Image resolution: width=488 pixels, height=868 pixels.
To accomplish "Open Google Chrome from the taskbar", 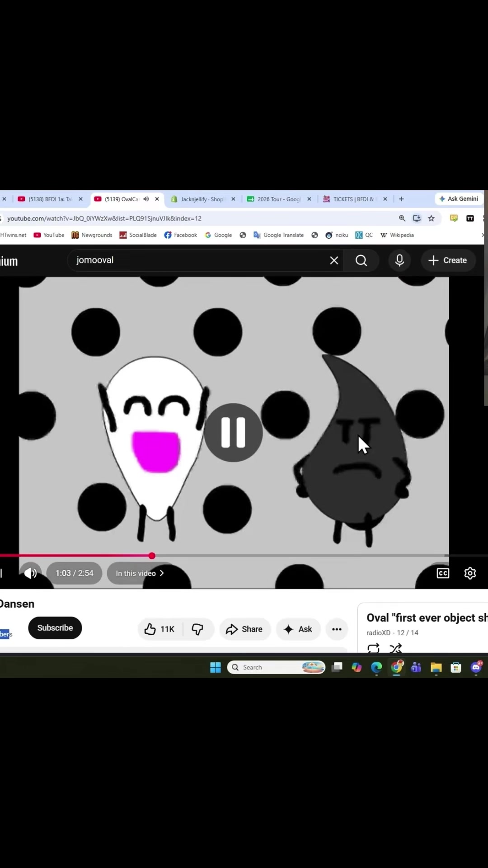I will [x=397, y=667].
